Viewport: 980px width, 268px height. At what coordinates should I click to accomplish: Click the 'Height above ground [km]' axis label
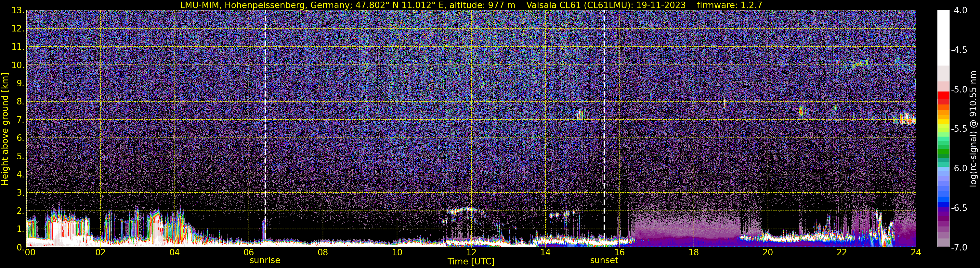[x=5, y=129]
